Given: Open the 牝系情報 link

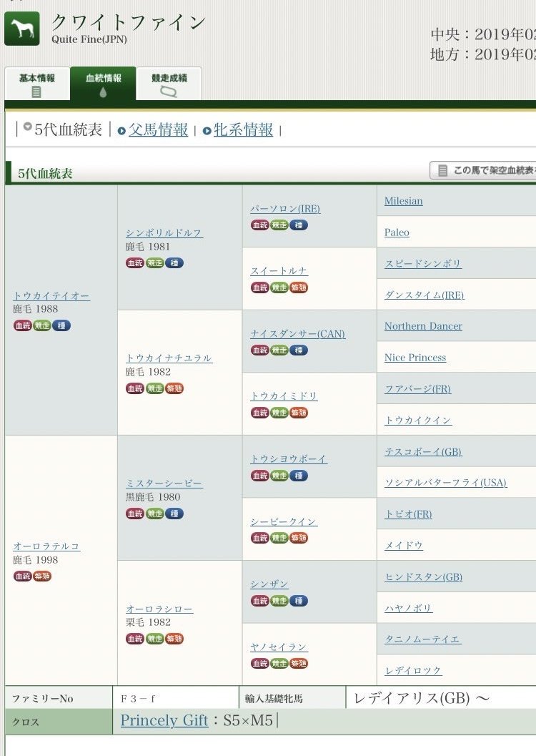Looking at the screenshot, I should pos(243,130).
